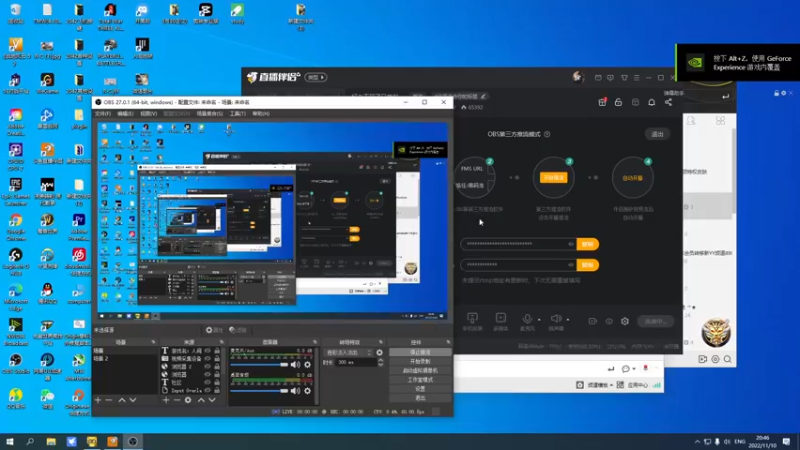The image size is (800, 450).
Task: Remove the selected OBS source
Action: 177,401
